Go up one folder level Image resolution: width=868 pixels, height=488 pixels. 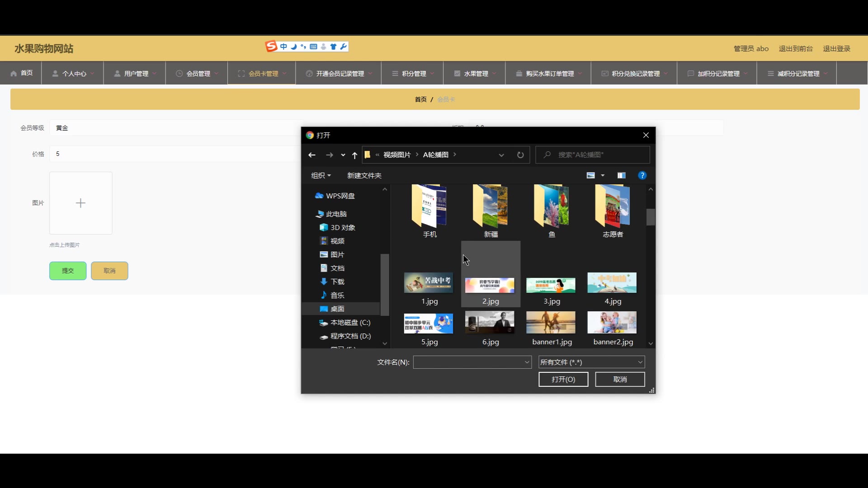[x=355, y=155]
